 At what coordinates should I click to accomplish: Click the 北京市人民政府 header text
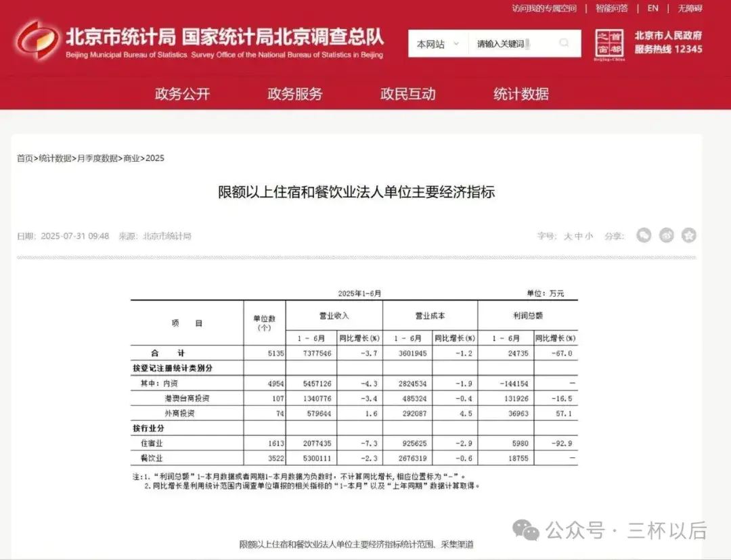(x=668, y=35)
